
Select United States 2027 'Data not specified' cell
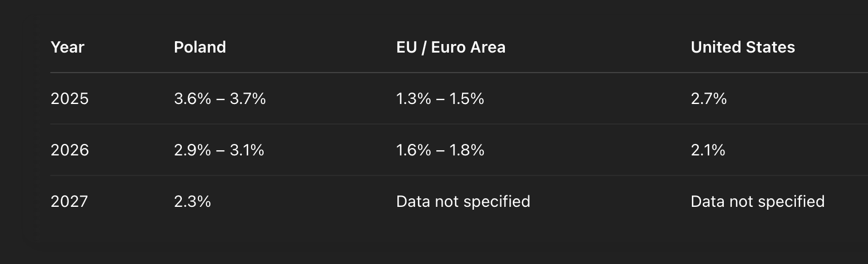[757, 202]
